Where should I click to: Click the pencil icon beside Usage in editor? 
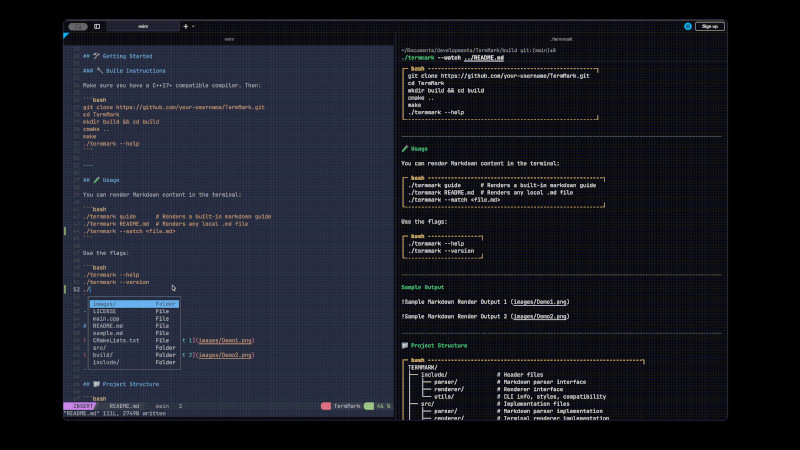coord(96,180)
